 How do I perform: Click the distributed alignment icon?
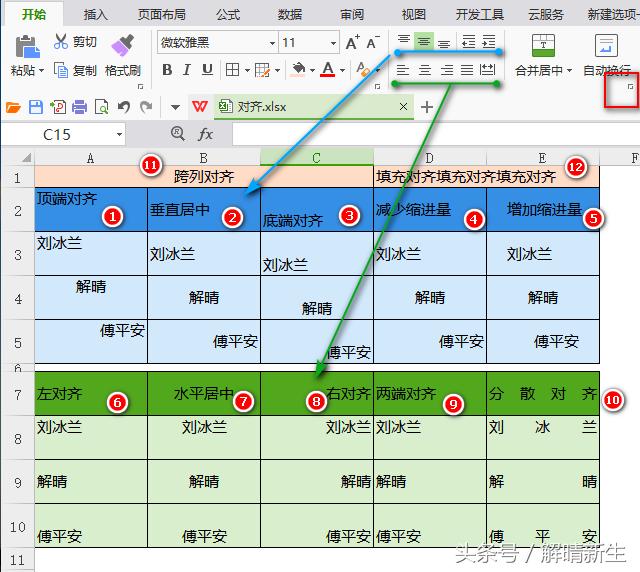point(488,70)
